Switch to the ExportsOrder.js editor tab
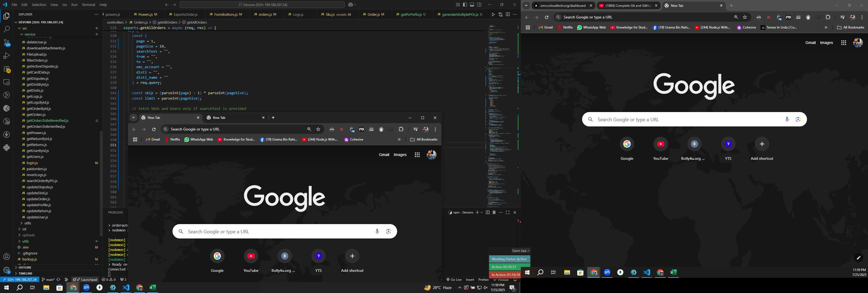Image resolution: width=868 pixels, height=293 pixels. pyautogui.click(x=185, y=14)
